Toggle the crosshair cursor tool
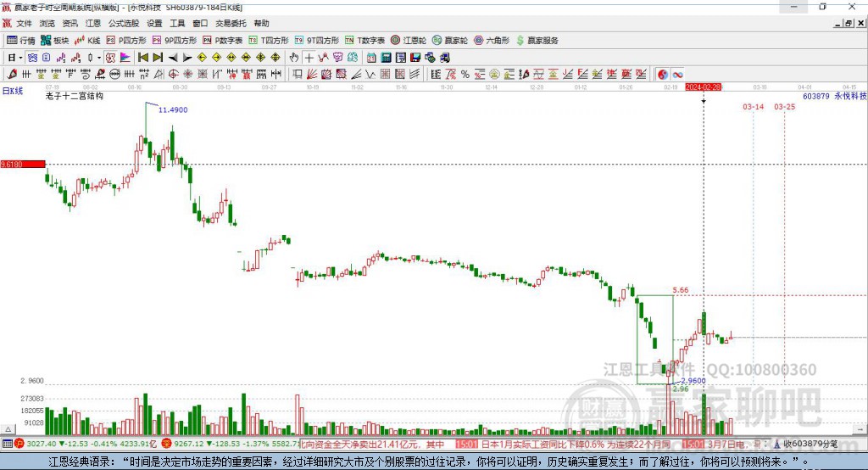This screenshot has height=470, width=868. [309, 58]
